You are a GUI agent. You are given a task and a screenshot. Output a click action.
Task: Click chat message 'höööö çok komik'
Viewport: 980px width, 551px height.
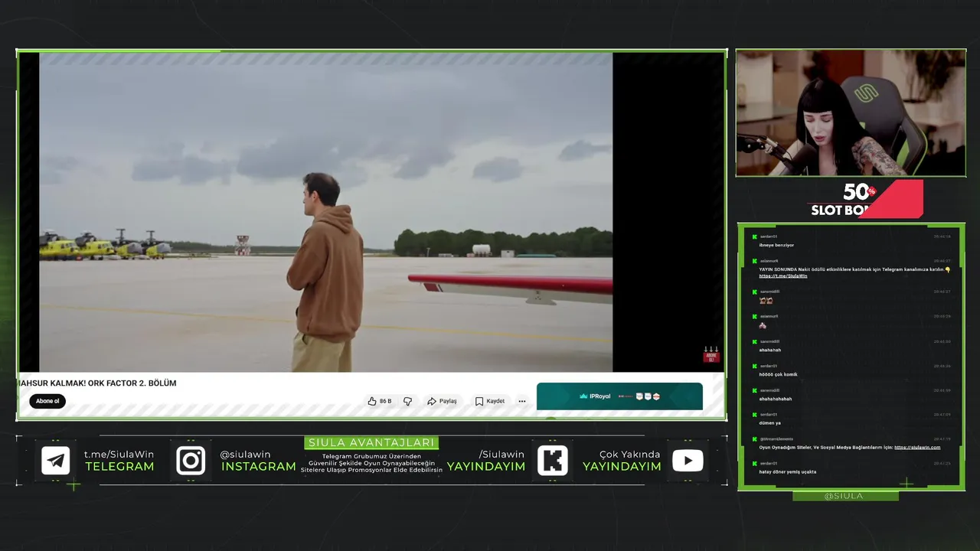click(x=778, y=374)
